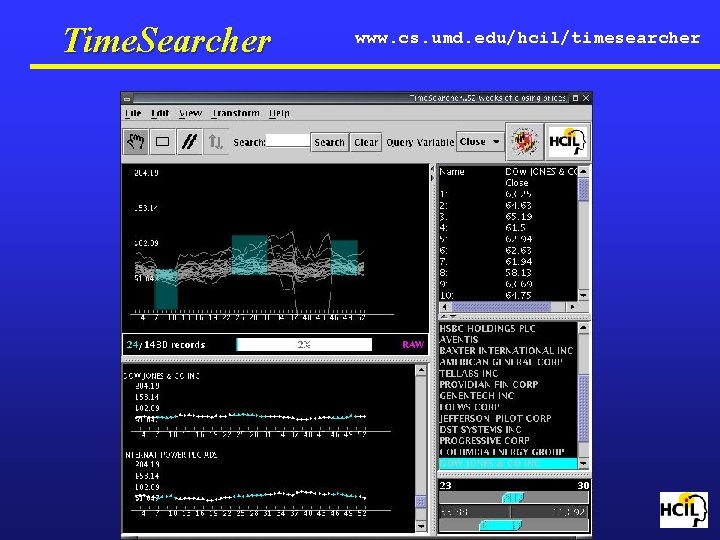This screenshot has height=540, width=720.
Task: Click the rightmost teal timebox on graph
Action: pos(344,258)
